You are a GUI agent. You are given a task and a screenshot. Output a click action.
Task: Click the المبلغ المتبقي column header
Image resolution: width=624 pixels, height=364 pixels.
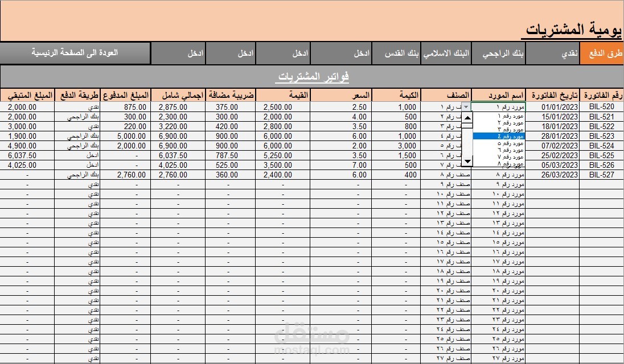[27, 96]
